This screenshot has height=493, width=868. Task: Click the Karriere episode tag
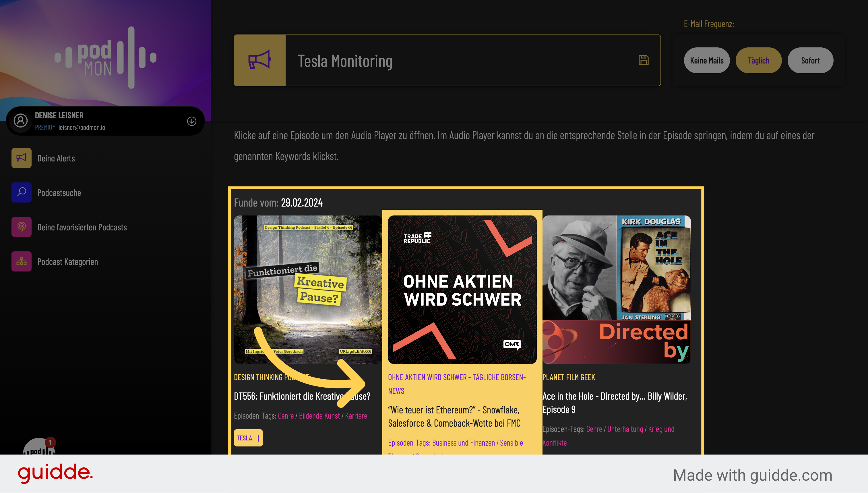pyautogui.click(x=356, y=416)
